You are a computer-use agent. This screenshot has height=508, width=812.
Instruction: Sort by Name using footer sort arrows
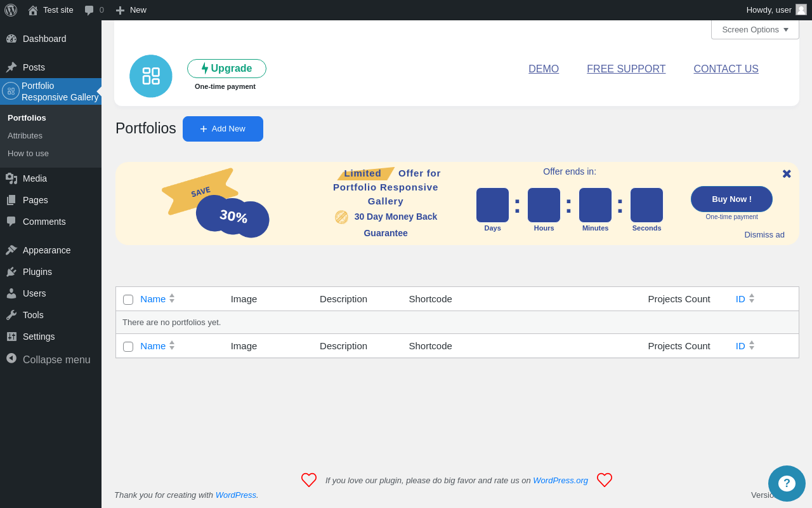[172, 345]
